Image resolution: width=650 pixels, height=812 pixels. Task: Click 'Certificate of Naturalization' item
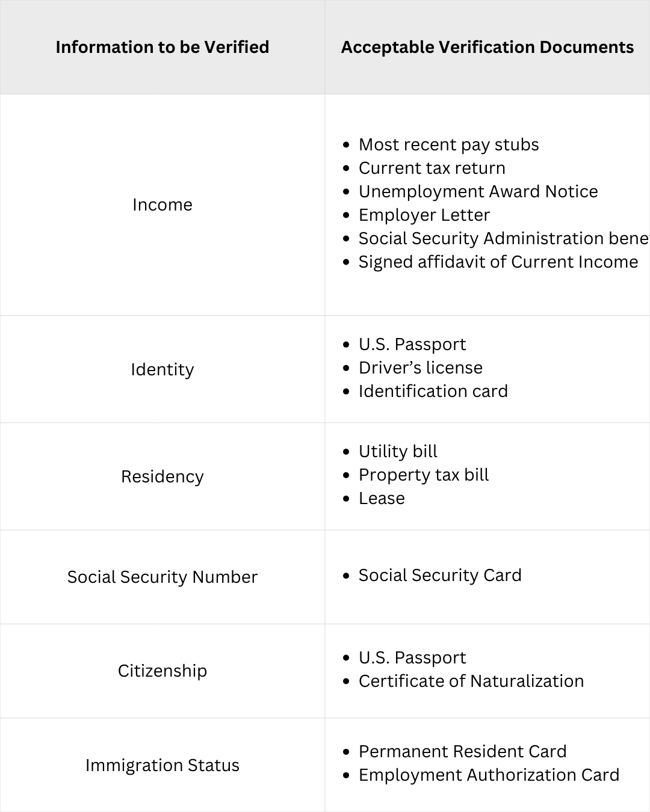(x=471, y=681)
